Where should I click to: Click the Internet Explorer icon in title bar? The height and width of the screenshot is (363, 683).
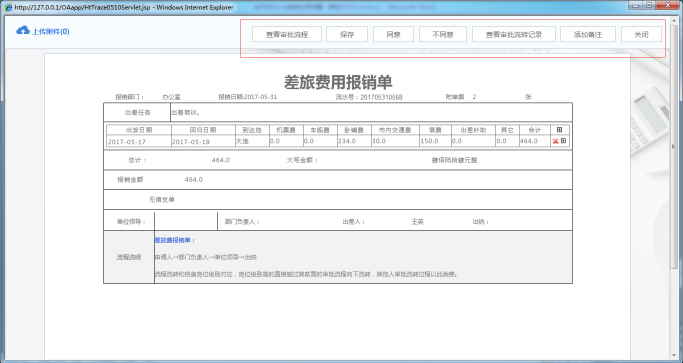click(x=8, y=7)
